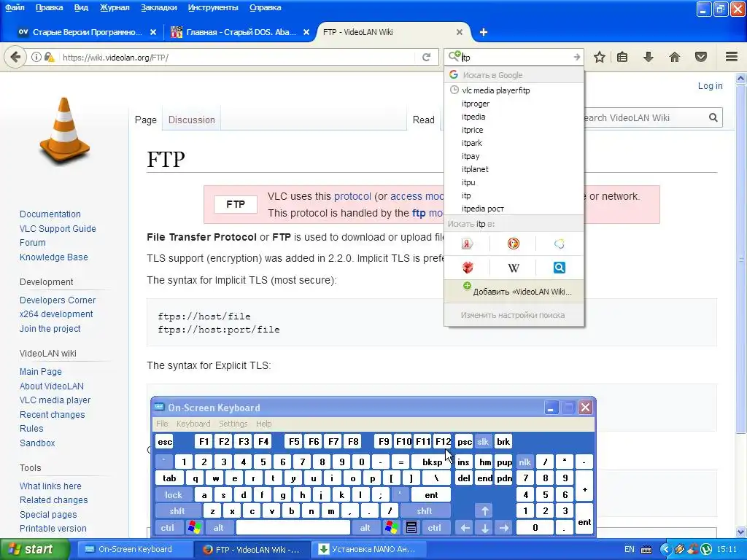The height and width of the screenshot is (560, 747).
Task: Open a new tab with the plus button
Action: 483,32
